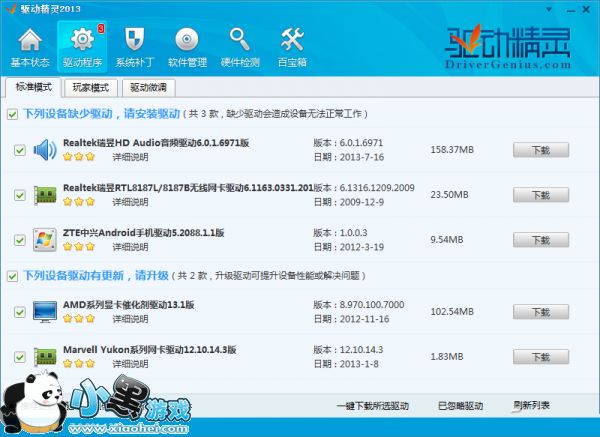
Task: Open 详细说明 for AMD catalyst driver
Action: pos(130,319)
